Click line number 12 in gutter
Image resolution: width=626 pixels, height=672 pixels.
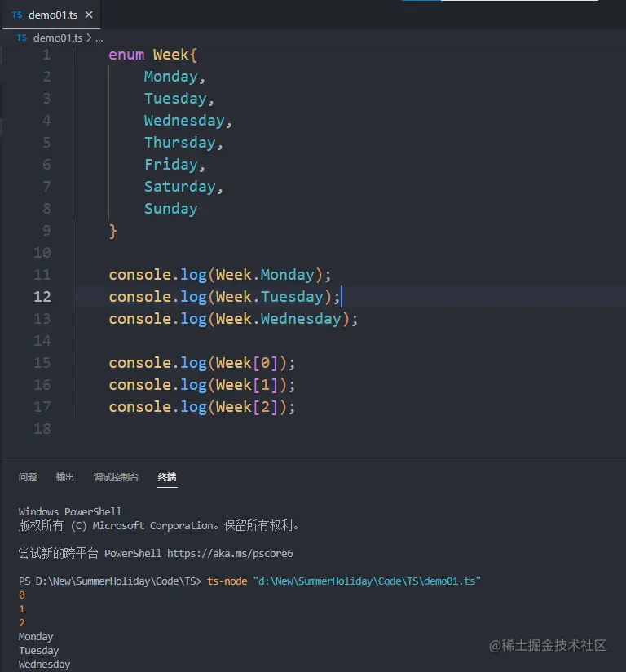coord(42,297)
